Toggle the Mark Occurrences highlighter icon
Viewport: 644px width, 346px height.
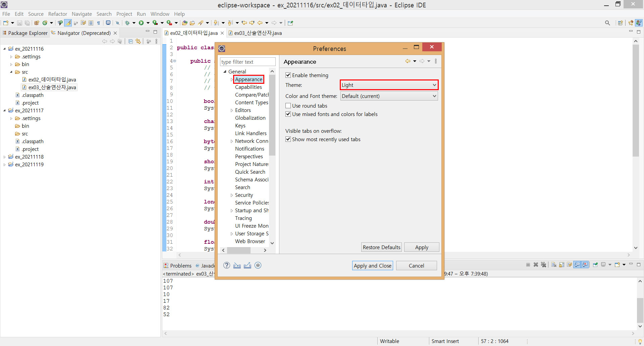coord(68,23)
